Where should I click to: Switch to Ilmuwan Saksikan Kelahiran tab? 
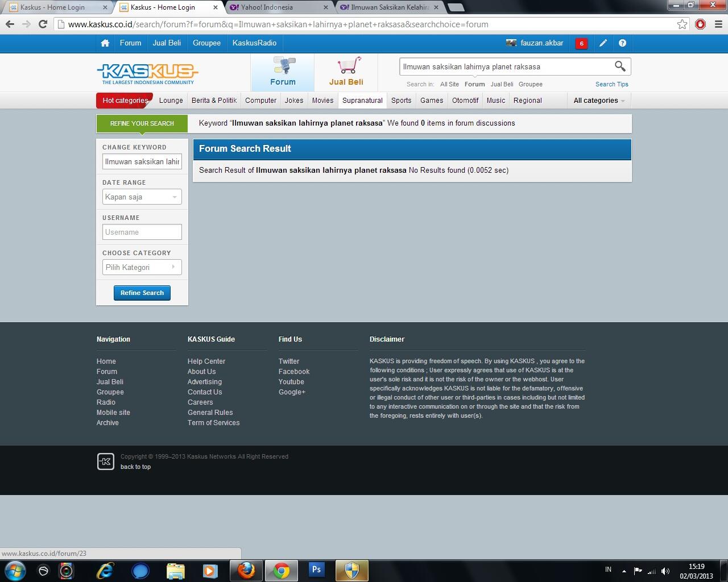pos(390,7)
